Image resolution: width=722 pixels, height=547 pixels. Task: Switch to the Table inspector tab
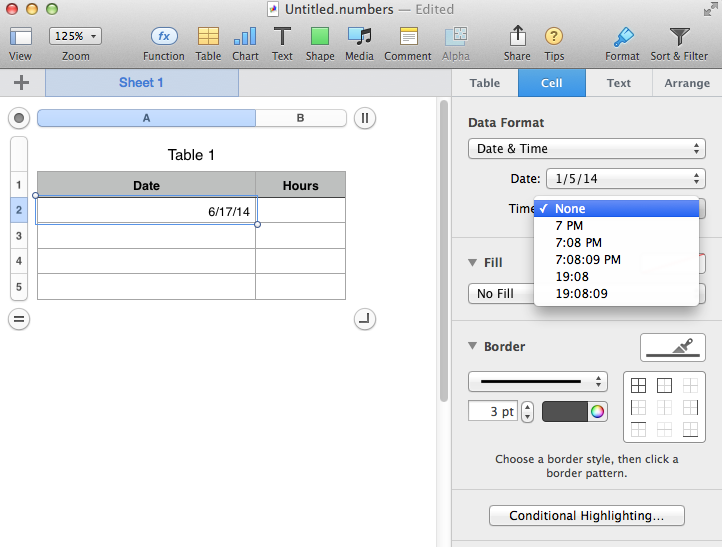[485, 83]
